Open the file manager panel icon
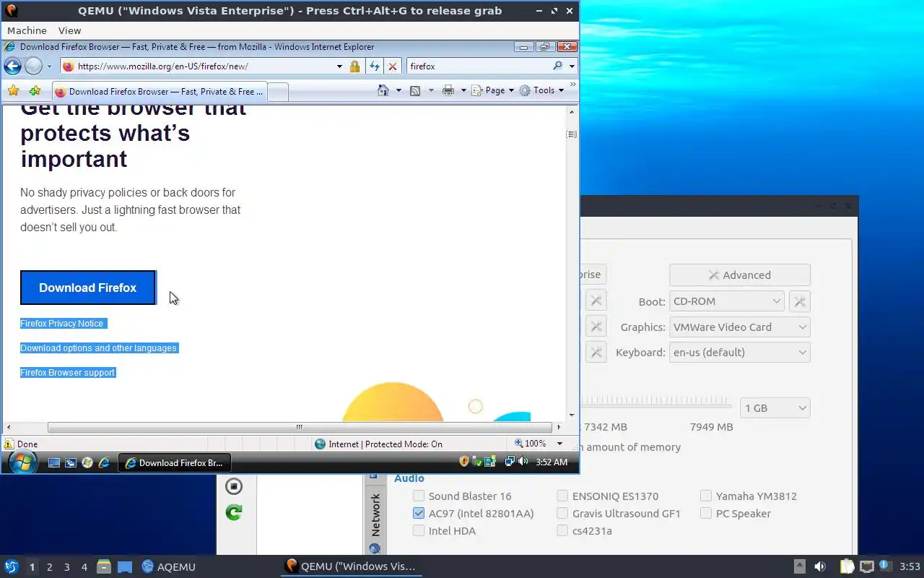Viewport: 924px width, 578px height. 104,566
